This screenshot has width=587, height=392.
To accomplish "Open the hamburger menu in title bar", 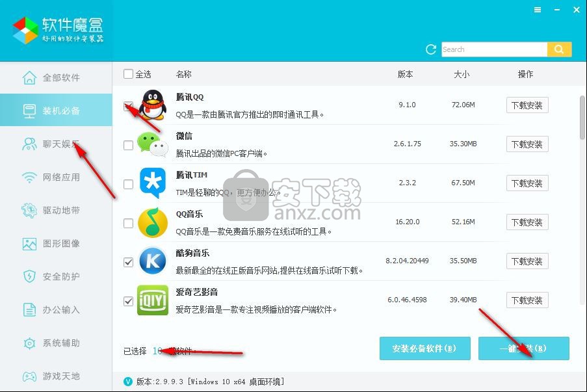I will pyautogui.click(x=538, y=10).
